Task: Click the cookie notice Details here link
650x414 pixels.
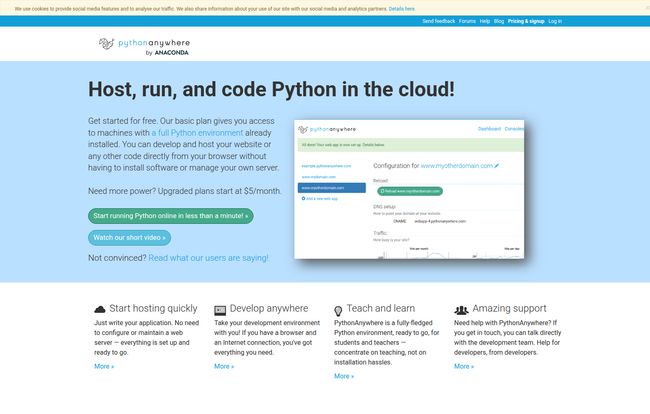Action: (x=402, y=9)
